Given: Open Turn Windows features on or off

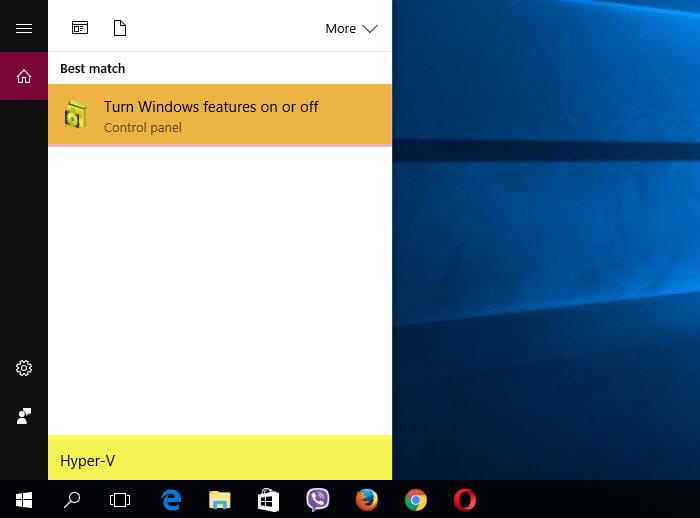Looking at the screenshot, I should click(x=220, y=114).
